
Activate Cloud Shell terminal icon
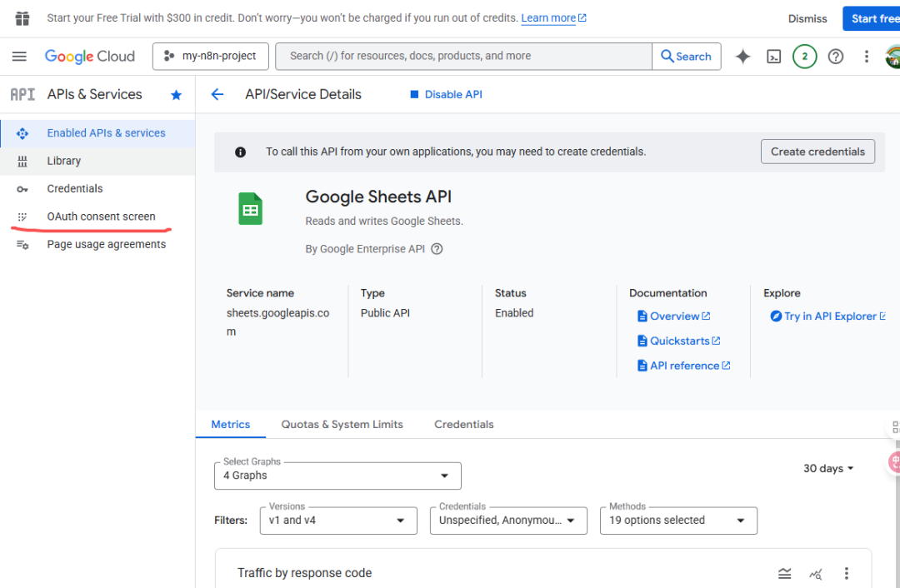pyautogui.click(x=773, y=57)
